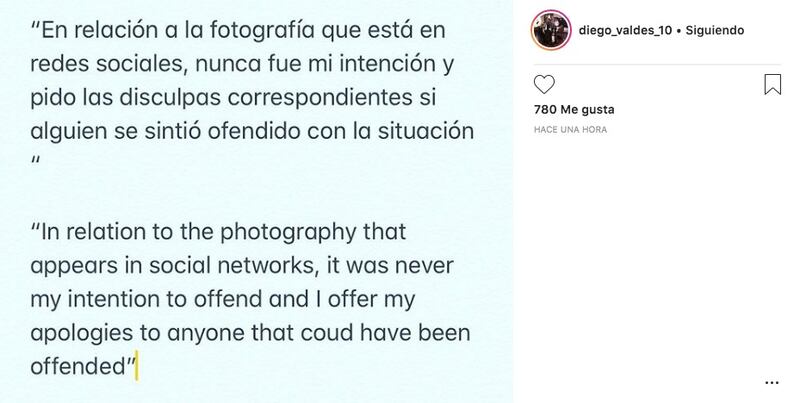Click the word 'apologies' in the English text
This screenshot has height=403, width=800.
click(x=82, y=334)
